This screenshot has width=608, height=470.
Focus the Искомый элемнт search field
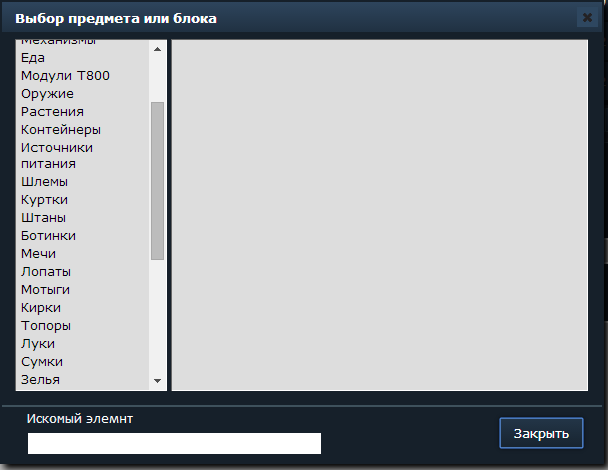(x=174, y=443)
